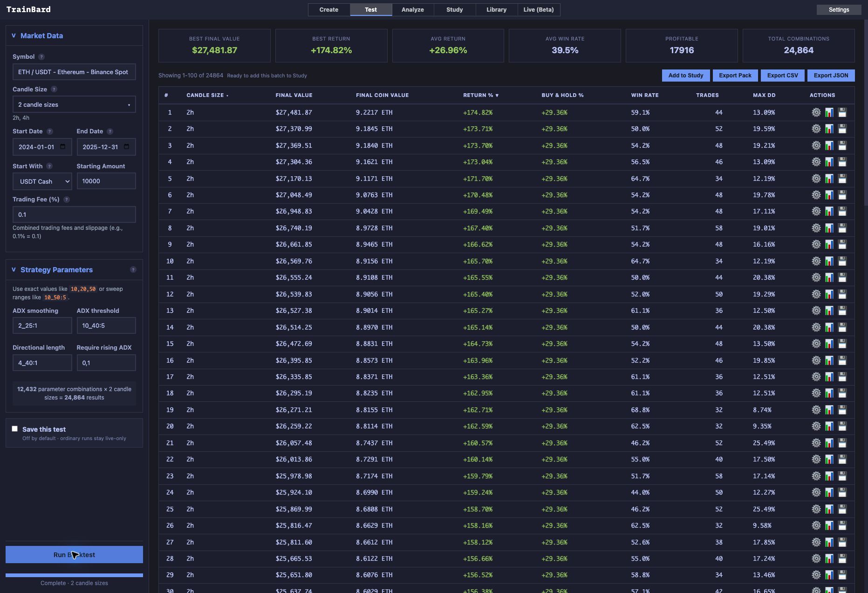Click the help icon next to Trading Fee
Viewport: 868px width, 593px height.
[x=67, y=200]
